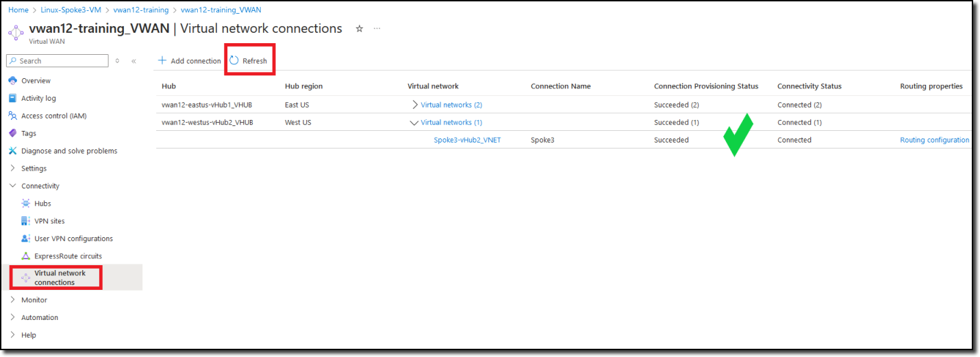This screenshot has width=980, height=357.
Task: Click the Routing properties column header
Action: [x=931, y=86]
